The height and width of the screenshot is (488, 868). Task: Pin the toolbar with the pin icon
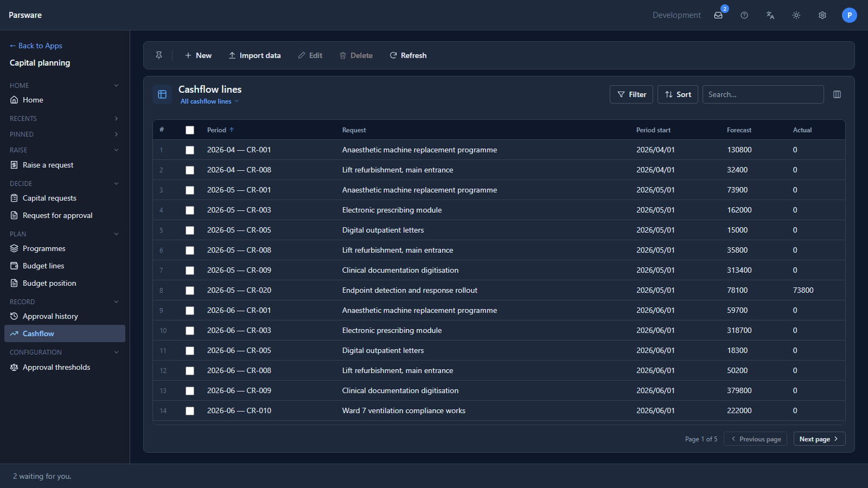(x=159, y=55)
